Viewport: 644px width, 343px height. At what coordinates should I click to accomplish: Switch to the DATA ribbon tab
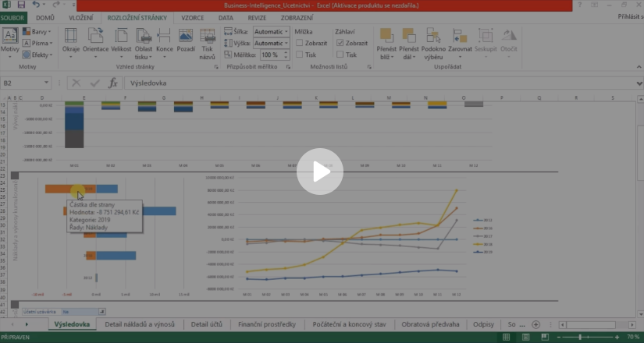(226, 18)
